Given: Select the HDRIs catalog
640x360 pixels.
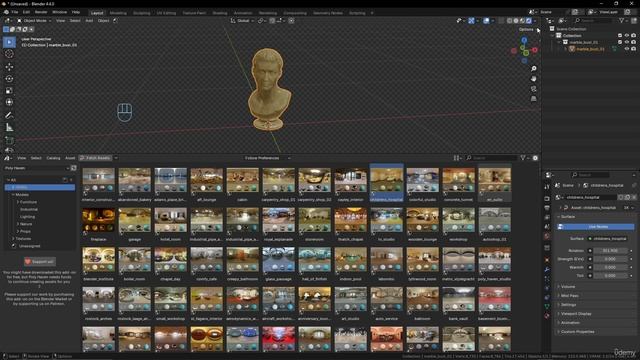Looking at the screenshot, I should click(x=40, y=187).
